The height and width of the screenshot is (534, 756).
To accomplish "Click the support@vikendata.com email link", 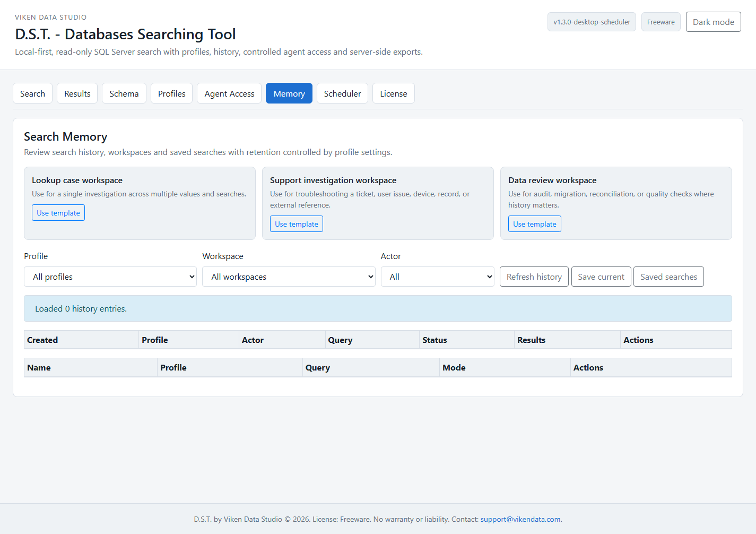I will tap(520, 519).
